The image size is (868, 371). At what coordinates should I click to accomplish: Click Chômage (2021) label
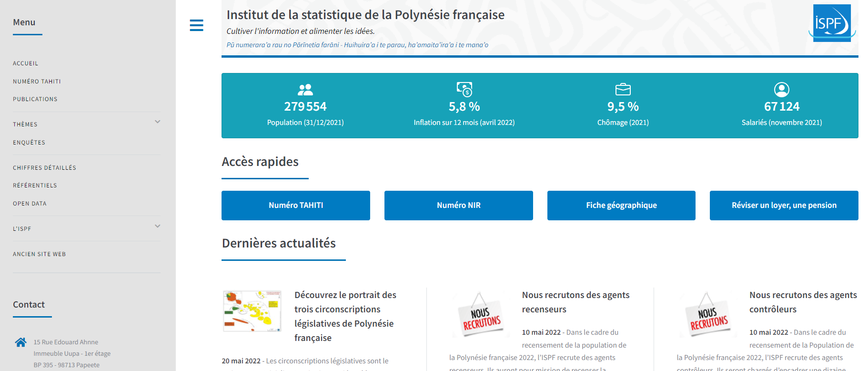[623, 123]
